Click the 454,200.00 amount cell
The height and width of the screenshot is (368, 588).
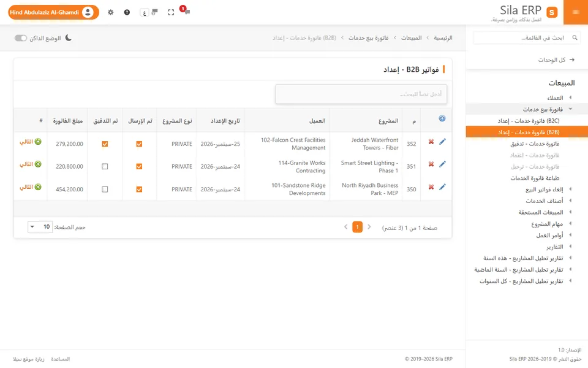[x=67, y=190]
